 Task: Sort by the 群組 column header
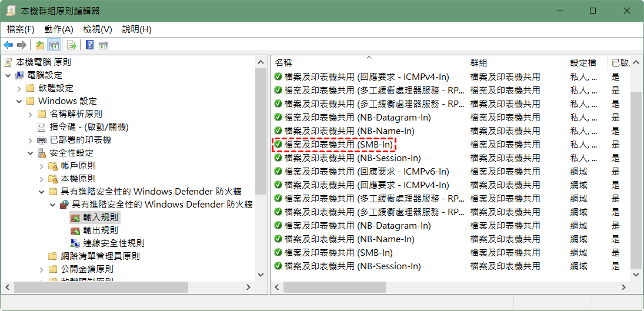pyautogui.click(x=516, y=63)
